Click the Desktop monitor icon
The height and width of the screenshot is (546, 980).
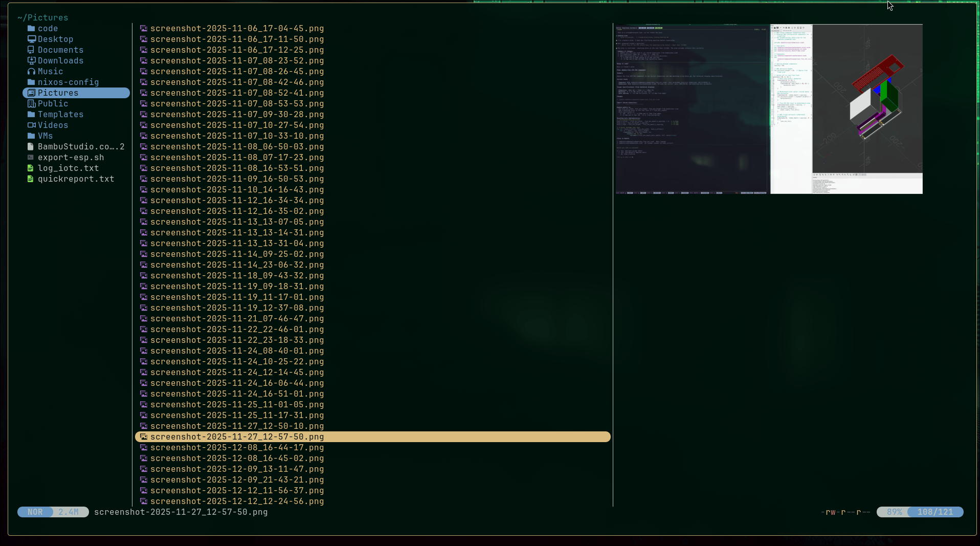tap(31, 39)
